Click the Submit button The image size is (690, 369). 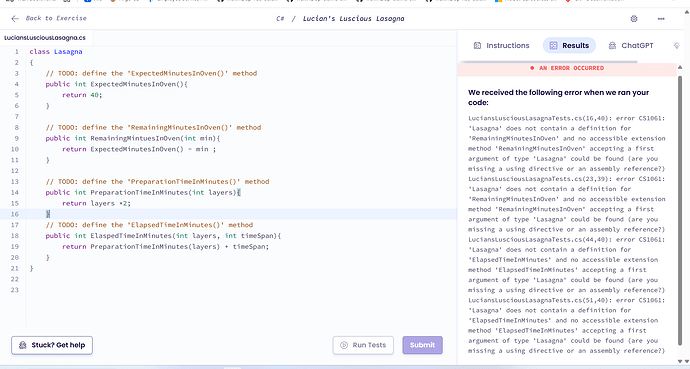pos(422,345)
